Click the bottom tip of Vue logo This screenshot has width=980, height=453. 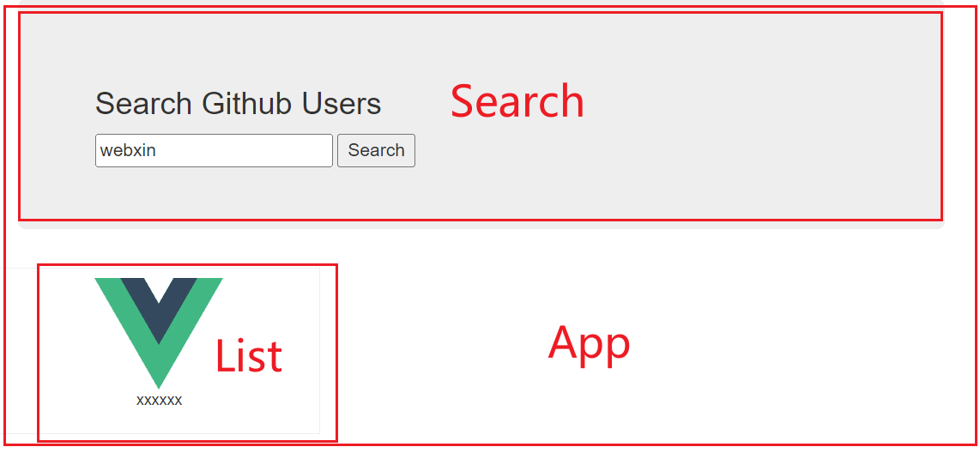click(159, 385)
